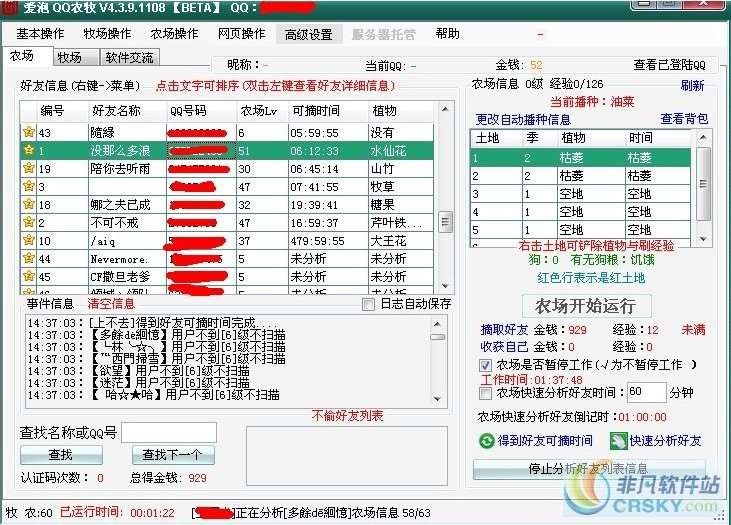Screen dimensions: 731x525
Task: Click the star icon on the /aiq row
Action: tap(29, 240)
